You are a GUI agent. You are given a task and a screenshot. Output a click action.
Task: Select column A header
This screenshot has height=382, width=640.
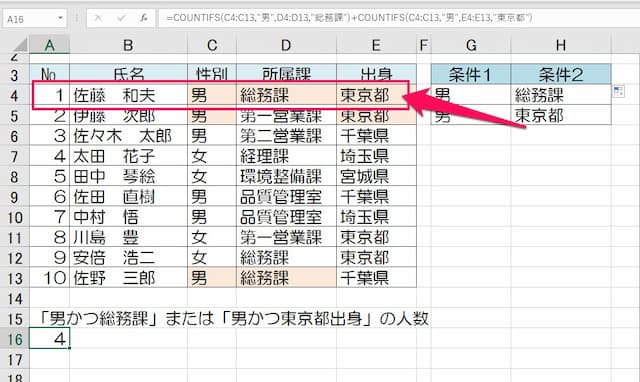pos(49,45)
